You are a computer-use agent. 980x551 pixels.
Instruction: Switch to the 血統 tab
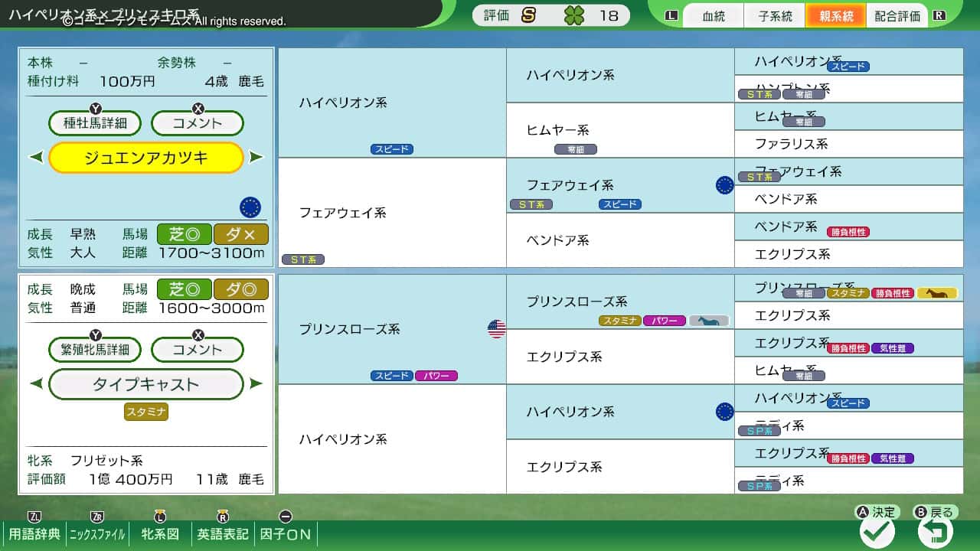point(713,16)
